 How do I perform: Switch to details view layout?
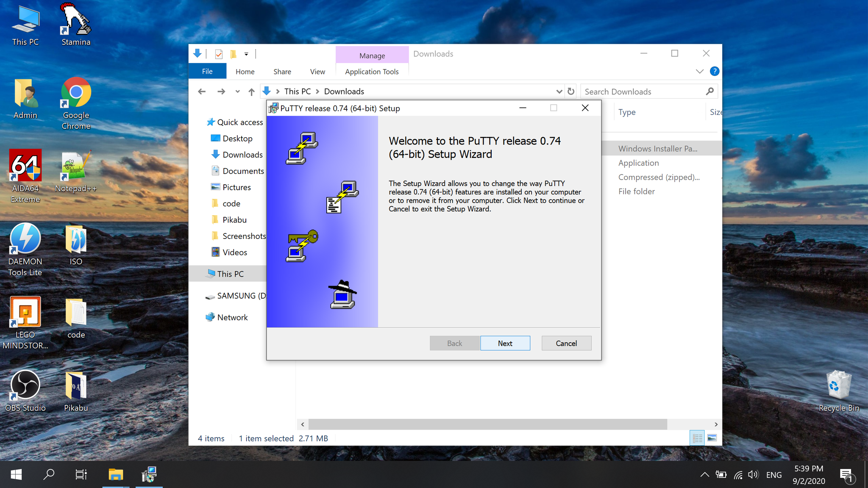[697, 438]
